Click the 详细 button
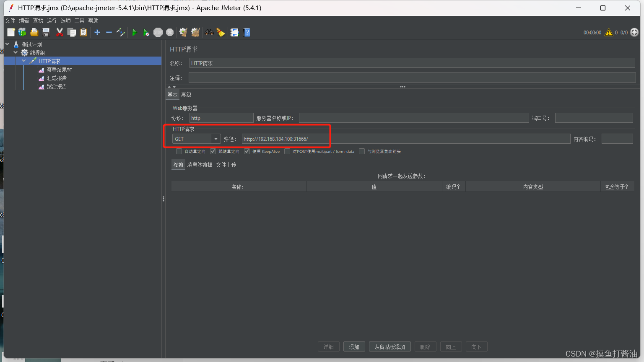This screenshot has height=362, width=644. point(329,347)
